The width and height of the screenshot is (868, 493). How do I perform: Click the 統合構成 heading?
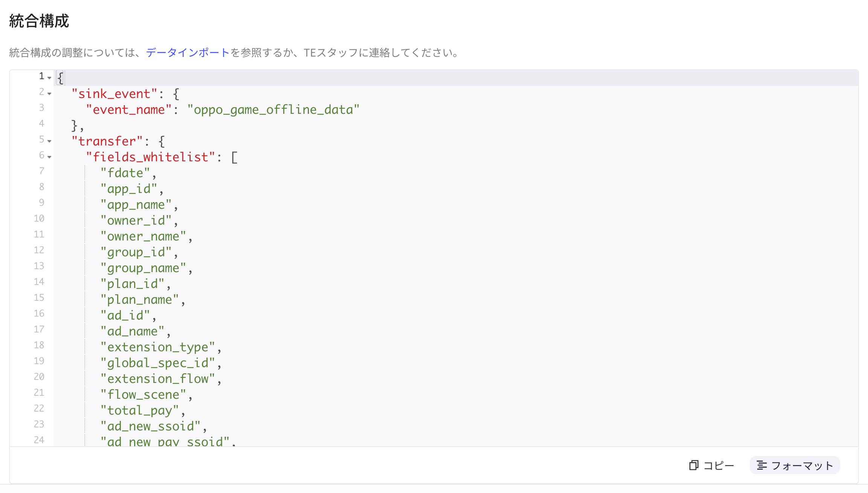[39, 21]
